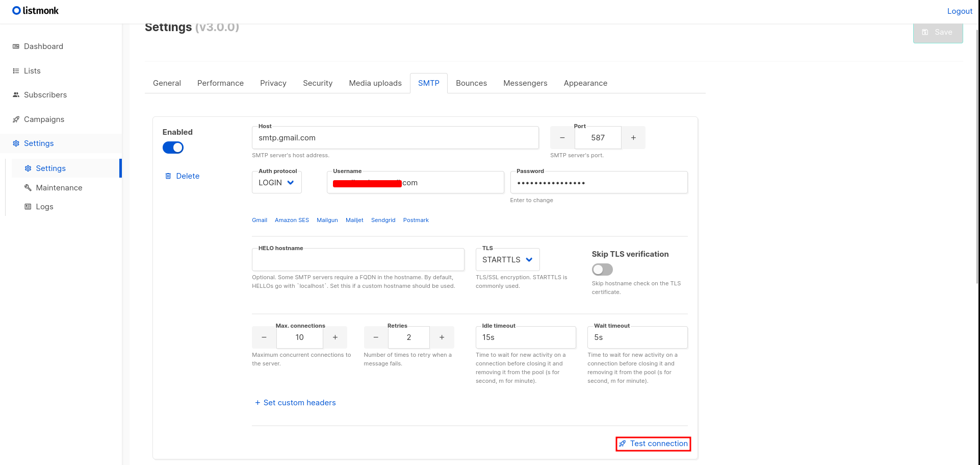Viewport: 980px width, 465px height.
Task: Click the Save button
Action: pos(938,32)
